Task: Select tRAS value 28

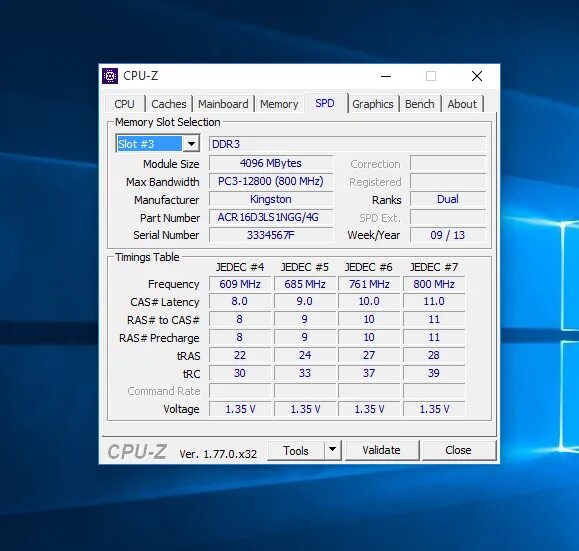Action: point(434,355)
